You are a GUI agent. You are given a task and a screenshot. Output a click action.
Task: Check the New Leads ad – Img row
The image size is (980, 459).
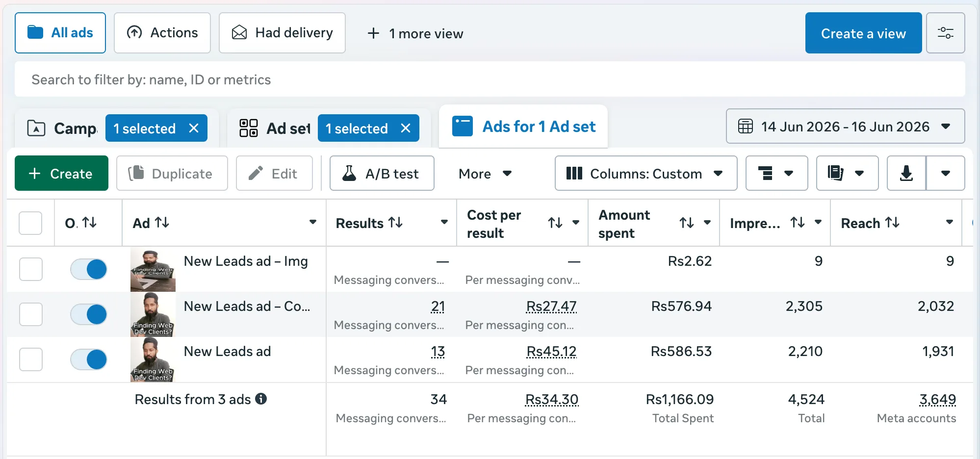tap(31, 269)
